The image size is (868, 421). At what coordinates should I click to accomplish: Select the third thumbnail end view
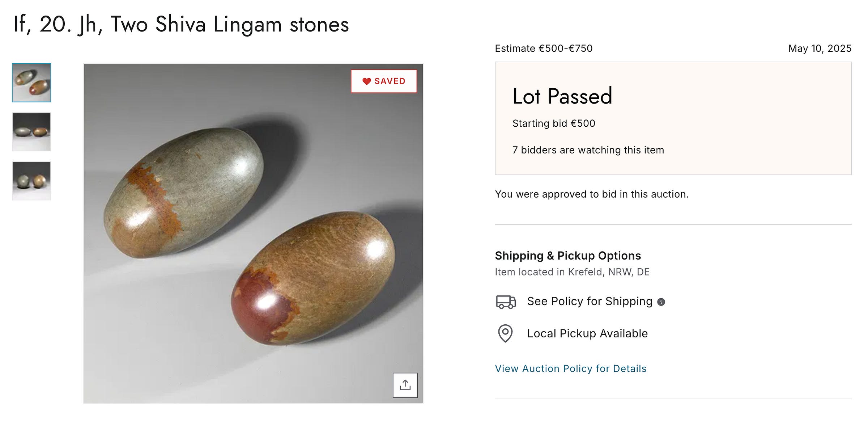31,181
